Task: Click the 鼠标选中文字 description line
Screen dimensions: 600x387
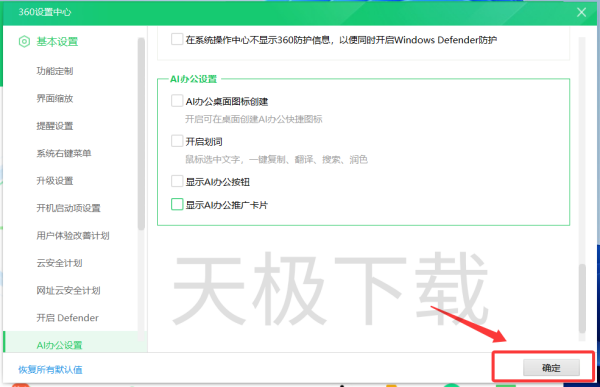Action: click(x=277, y=159)
